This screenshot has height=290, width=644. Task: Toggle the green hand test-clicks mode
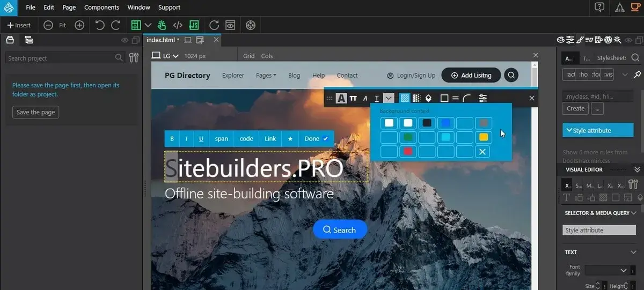pyautogui.click(x=162, y=25)
